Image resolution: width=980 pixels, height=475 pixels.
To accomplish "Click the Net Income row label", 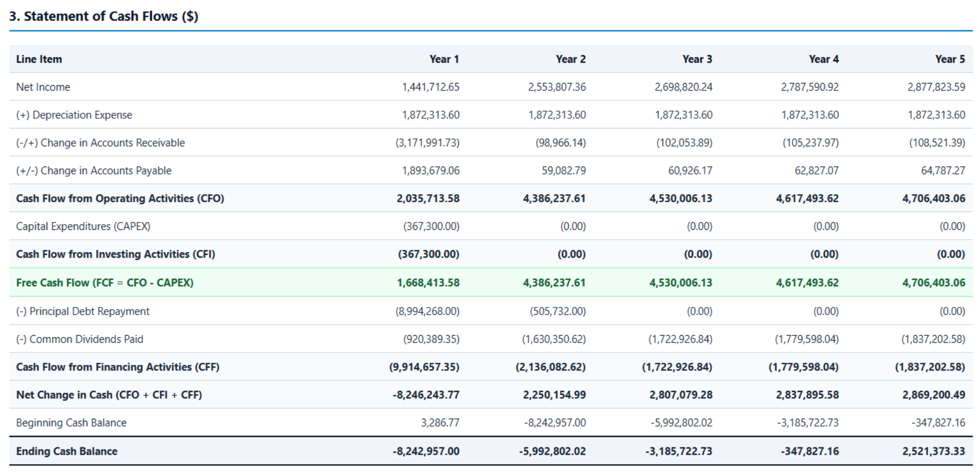I will coord(43,87).
